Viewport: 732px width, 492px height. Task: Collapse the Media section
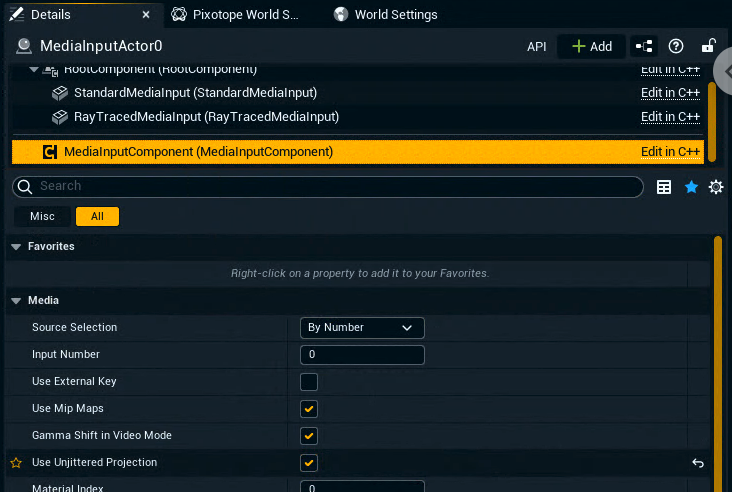16,300
